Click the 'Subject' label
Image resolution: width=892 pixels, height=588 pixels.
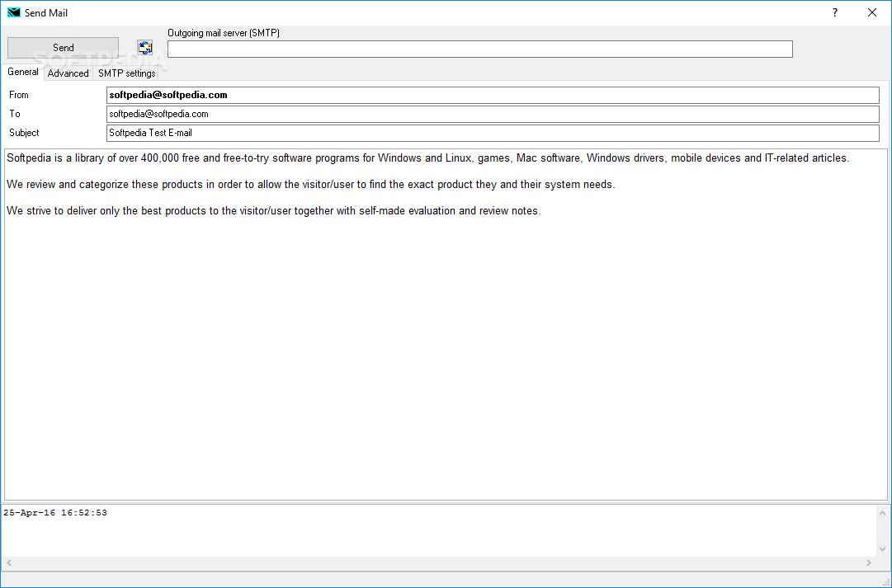click(24, 133)
